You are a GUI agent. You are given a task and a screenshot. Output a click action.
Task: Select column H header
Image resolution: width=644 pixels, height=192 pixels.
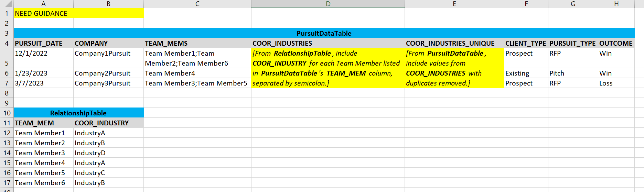(x=616, y=4)
